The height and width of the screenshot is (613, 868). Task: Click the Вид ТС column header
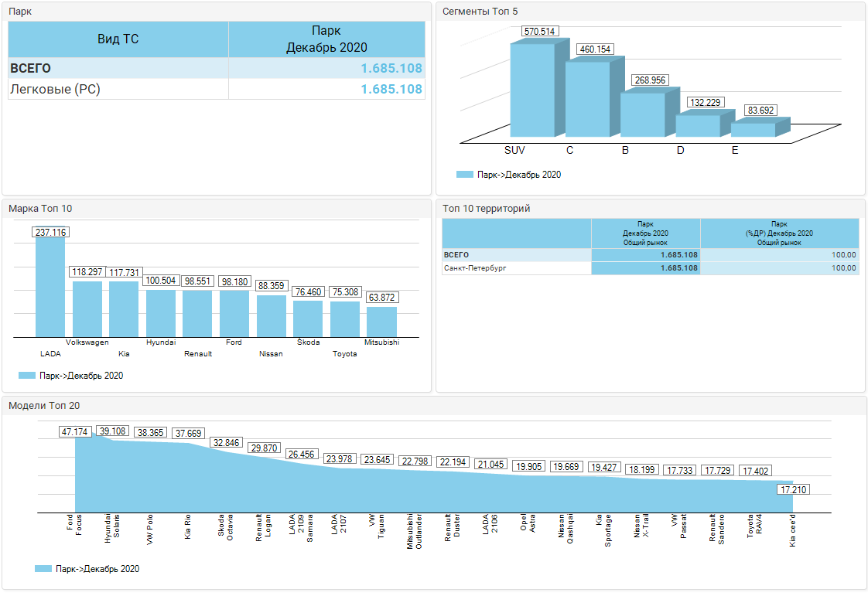pyautogui.click(x=118, y=39)
